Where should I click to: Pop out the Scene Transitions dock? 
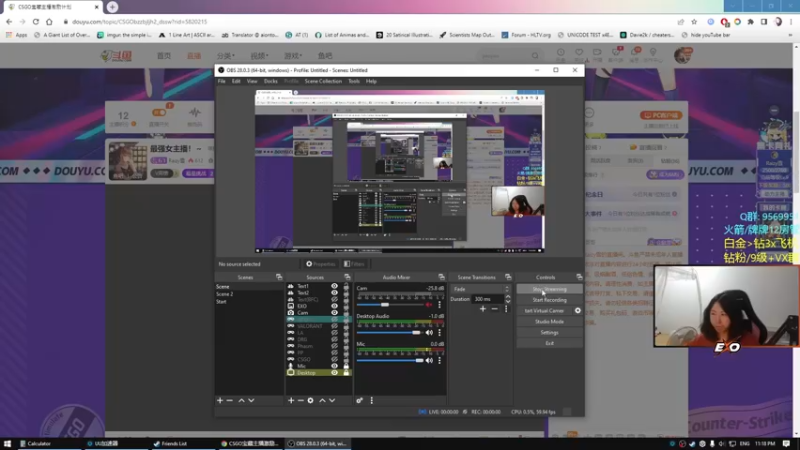pos(508,277)
